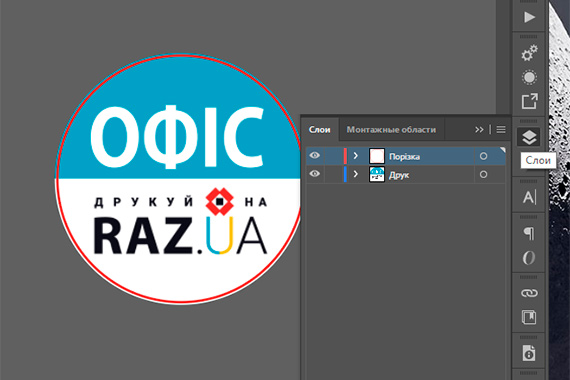
Task: Select the Порізка layer name
Action: coord(405,157)
